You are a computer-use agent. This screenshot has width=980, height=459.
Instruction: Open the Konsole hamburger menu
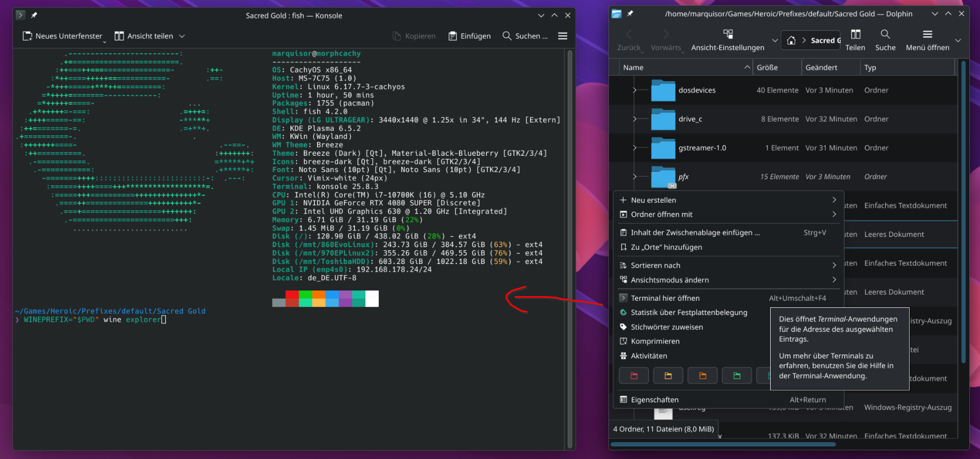[x=563, y=36]
